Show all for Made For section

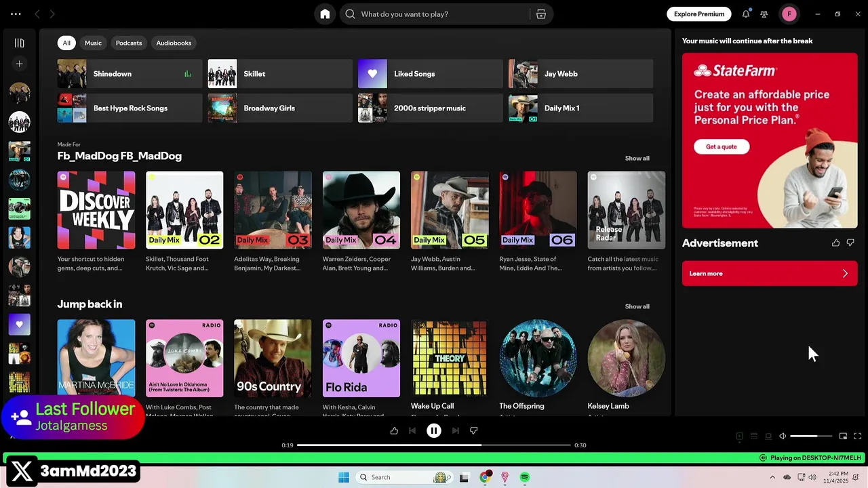(637, 158)
